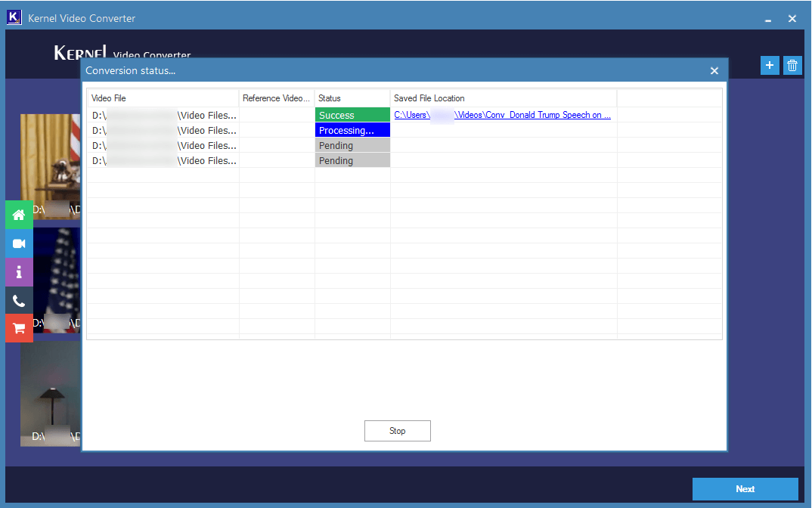Select the Success status cell
Viewport: 812px width, 508px height.
(x=352, y=115)
